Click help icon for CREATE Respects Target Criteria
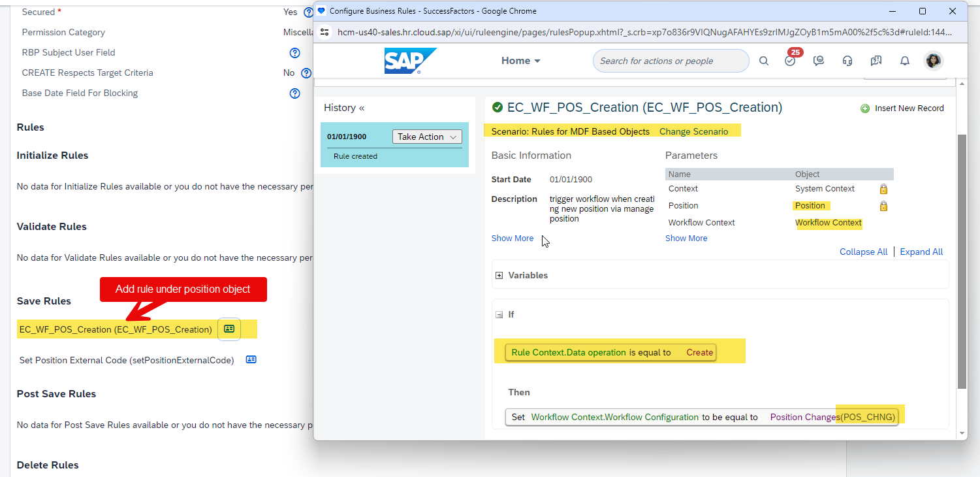The image size is (980, 477). click(x=308, y=73)
